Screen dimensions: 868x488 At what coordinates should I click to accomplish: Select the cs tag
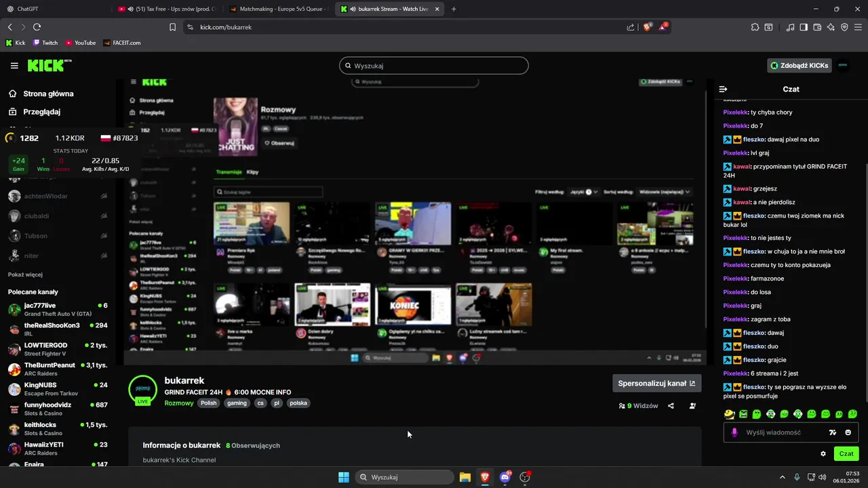tap(260, 403)
